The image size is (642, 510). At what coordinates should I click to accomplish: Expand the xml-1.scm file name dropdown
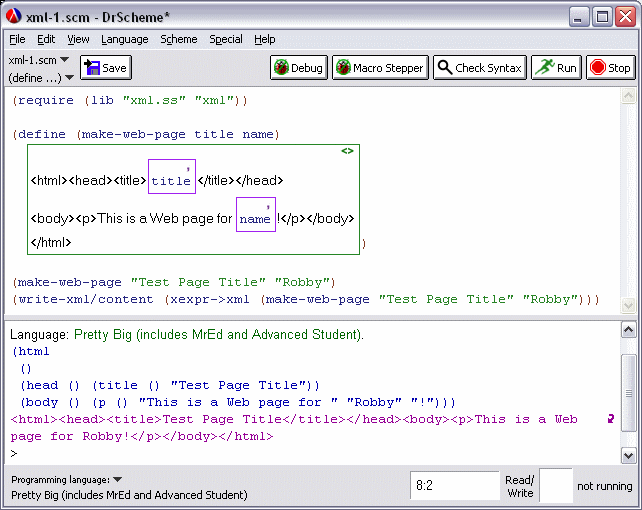coord(39,60)
